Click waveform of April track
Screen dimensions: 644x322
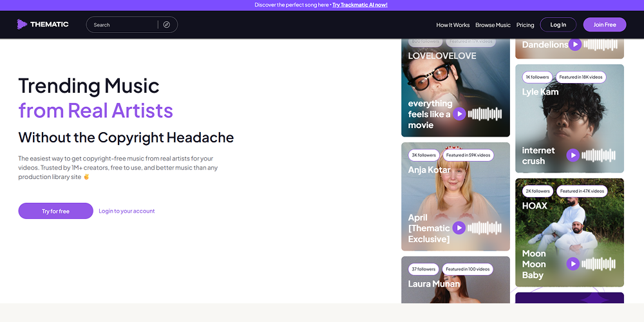point(485,228)
